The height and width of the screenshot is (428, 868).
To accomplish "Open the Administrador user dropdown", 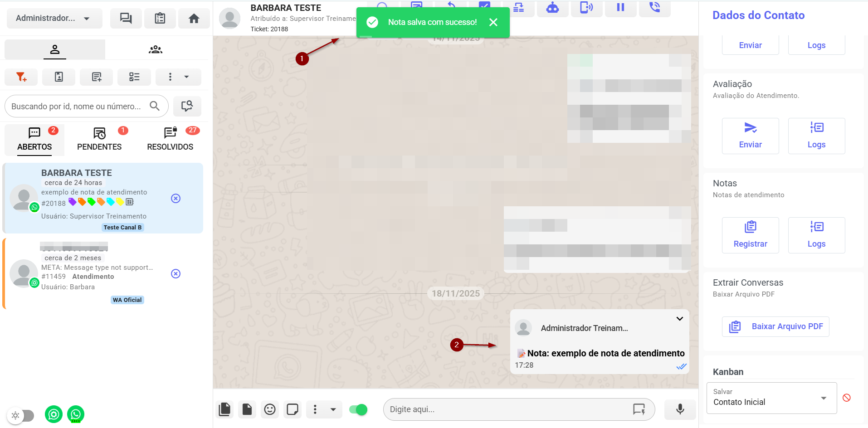I will pos(54,19).
